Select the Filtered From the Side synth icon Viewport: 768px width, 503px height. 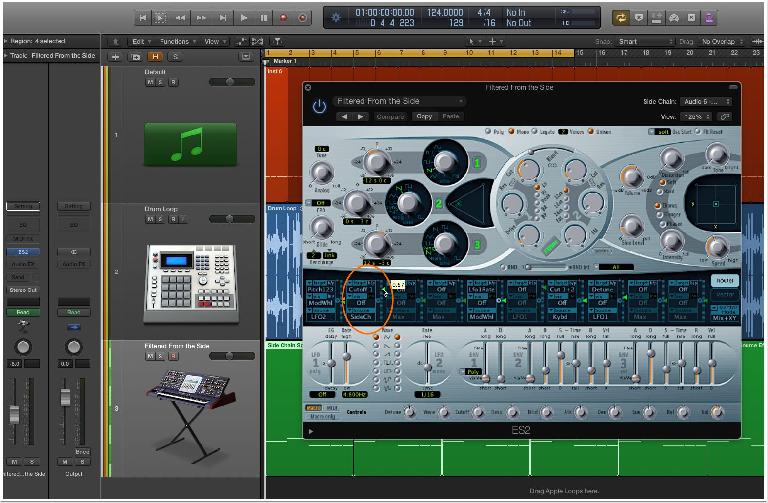(x=191, y=416)
